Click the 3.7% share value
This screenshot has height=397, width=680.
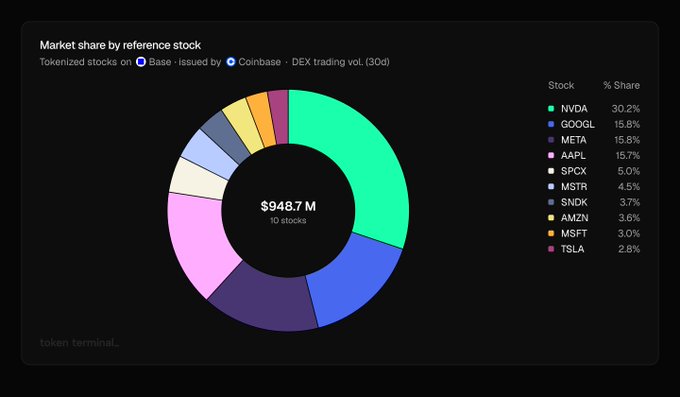coord(629,202)
